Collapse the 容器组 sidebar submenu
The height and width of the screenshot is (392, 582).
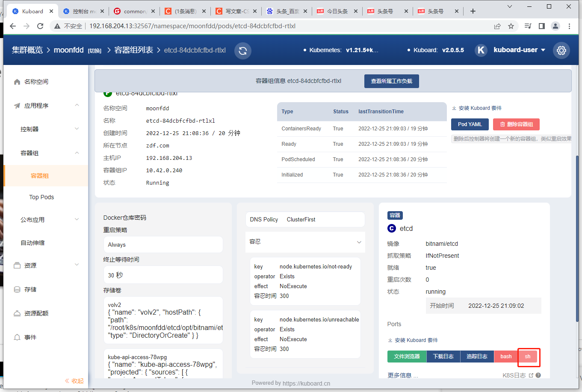point(77,153)
